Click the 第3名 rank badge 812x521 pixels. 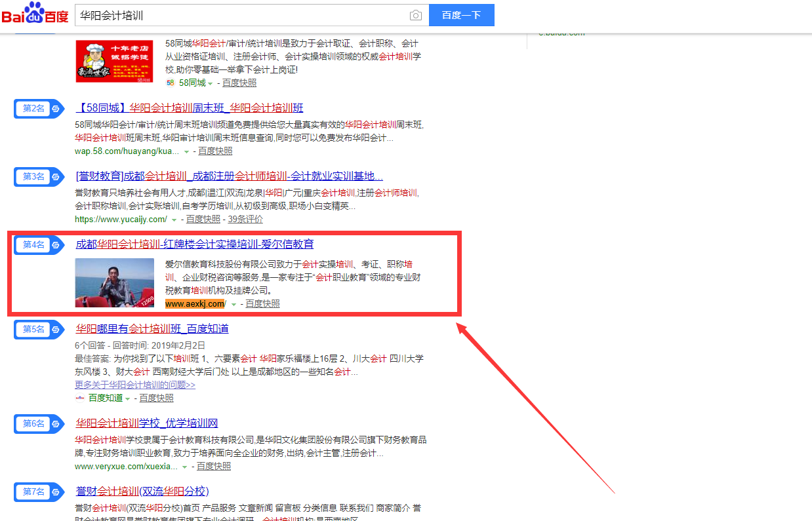tap(39, 176)
